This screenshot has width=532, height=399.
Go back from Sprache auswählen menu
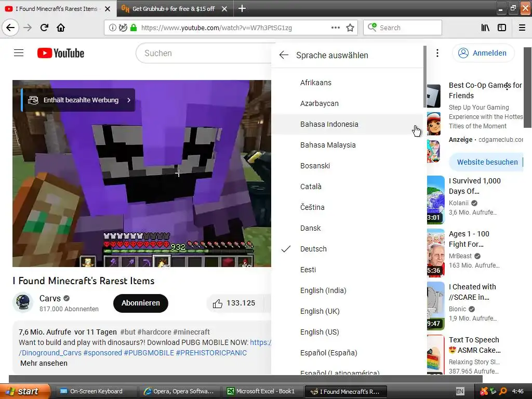(284, 55)
